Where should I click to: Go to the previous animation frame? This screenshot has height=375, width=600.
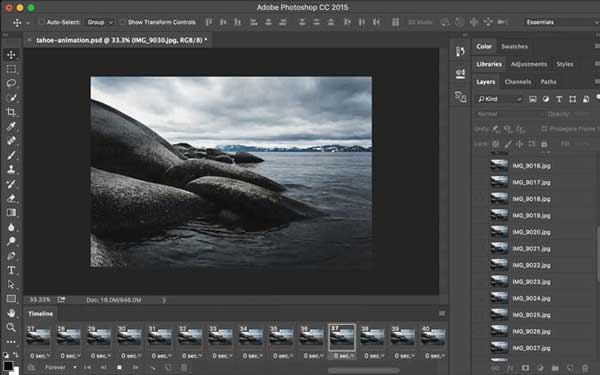103,367
